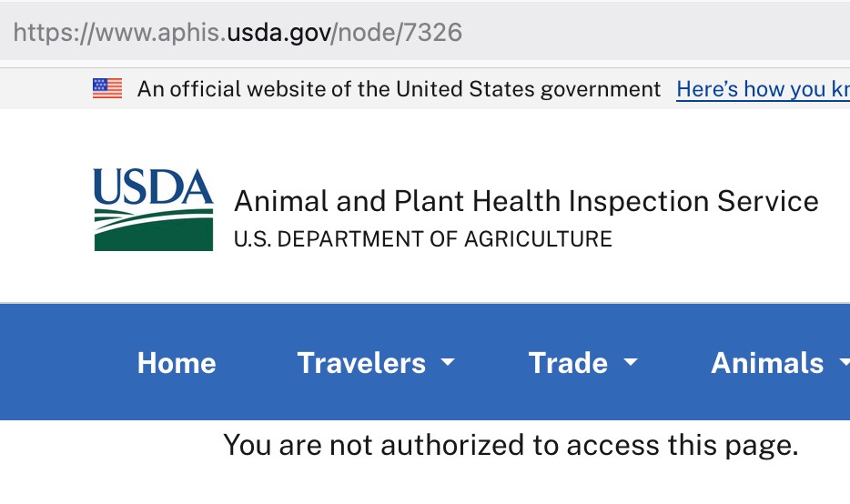Screen dimensions: 850x504
Task: Click the US flag icon in banner
Action: [107, 88]
